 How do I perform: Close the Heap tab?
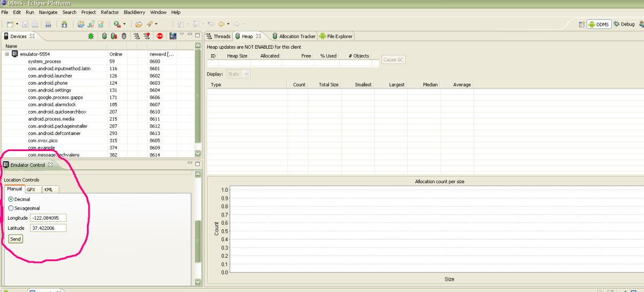point(258,36)
